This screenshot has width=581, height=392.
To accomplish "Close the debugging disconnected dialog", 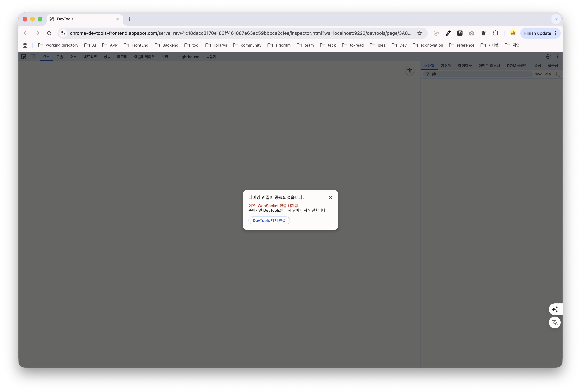I will (x=330, y=197).
